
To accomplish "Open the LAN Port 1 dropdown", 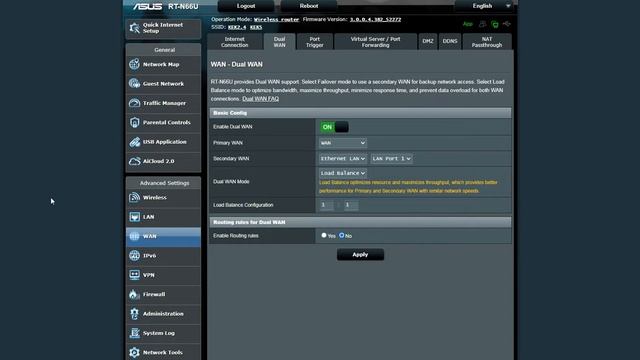I will click(x=391, y=158).
